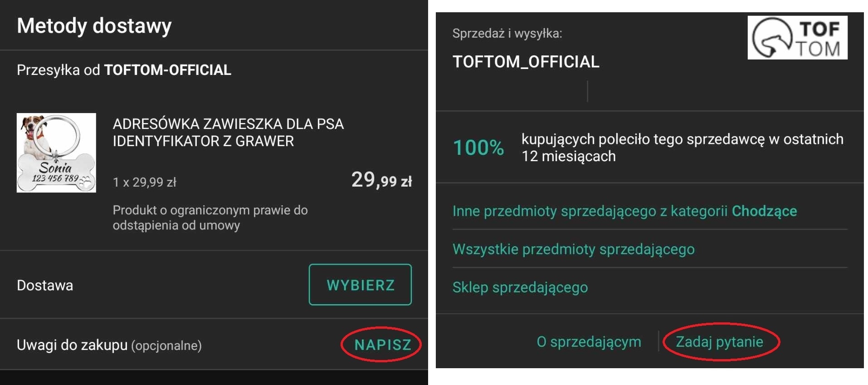868x385 pixels.
Task: Open Sklep sprzedającego link
Action: click(x=520, y=287)
